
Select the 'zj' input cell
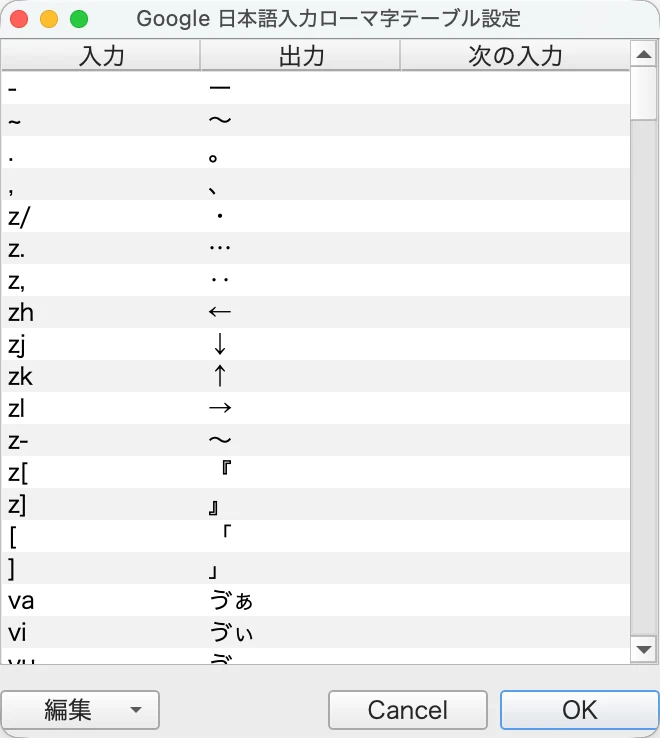point(101,344)
